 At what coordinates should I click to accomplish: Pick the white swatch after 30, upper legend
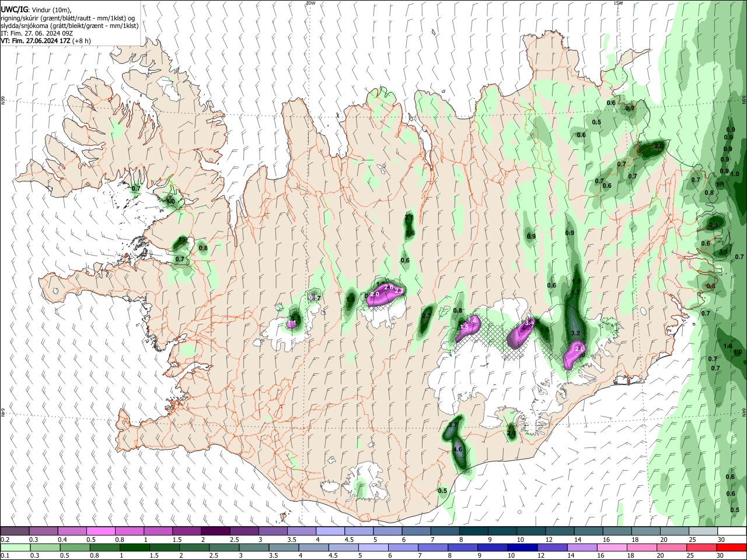(x=732, y=531)
